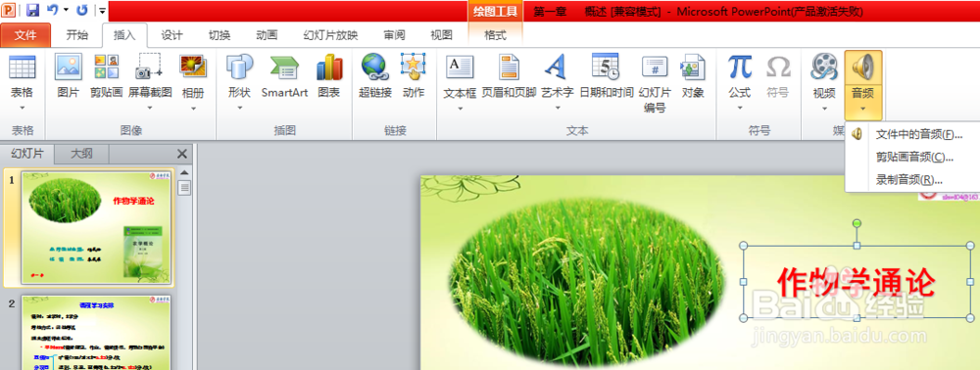Click the 公式 equation pi icon
The width and height of the screenshot is (980, 370).
click(x=739, y=67)
